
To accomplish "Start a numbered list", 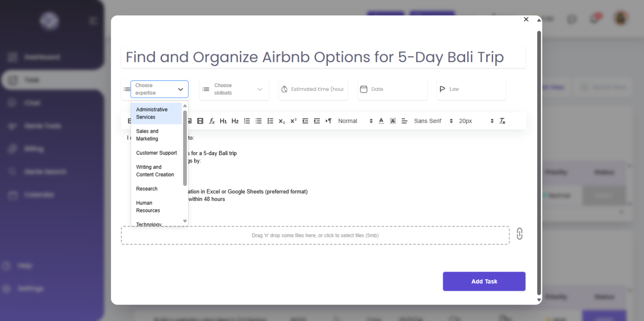I will click(x=247, y=121).
